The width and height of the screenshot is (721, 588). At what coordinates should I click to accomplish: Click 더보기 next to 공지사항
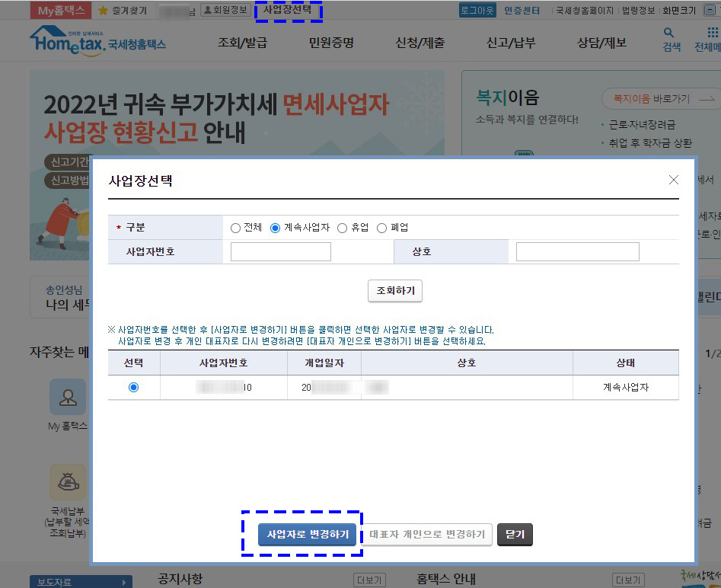pos(369,580)
